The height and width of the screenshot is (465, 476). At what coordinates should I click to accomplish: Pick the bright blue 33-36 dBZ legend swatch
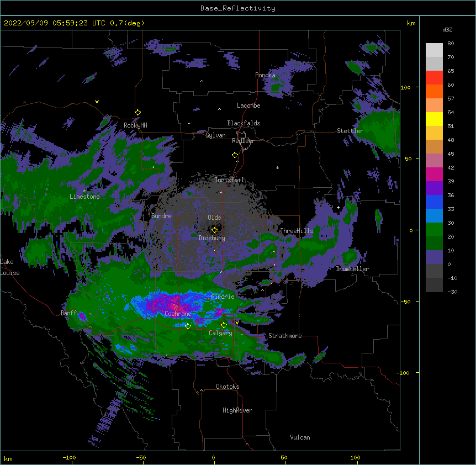[x=434, y=202]
